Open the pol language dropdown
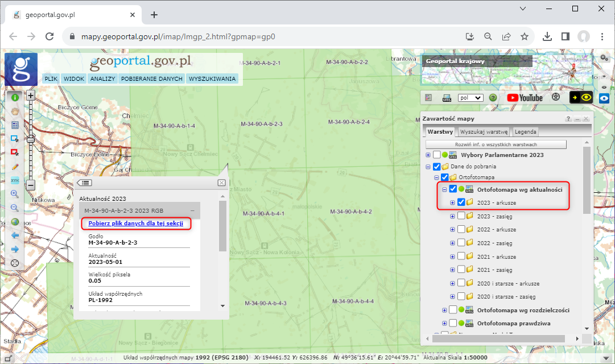The height and width of the screenshot is (364, 615). pos(470,97)
